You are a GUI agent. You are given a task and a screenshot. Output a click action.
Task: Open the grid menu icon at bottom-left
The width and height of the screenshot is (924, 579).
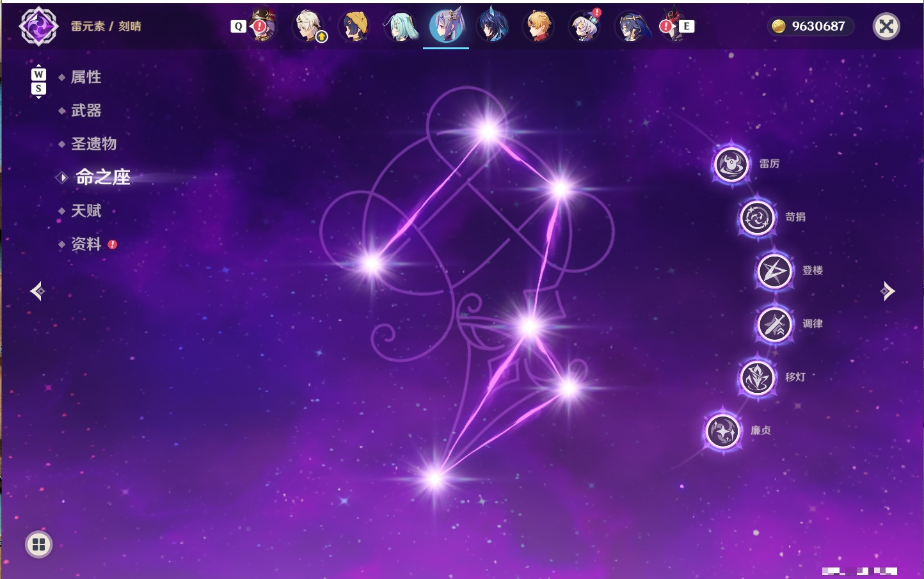pyautogui.click(x=38, y=544)
